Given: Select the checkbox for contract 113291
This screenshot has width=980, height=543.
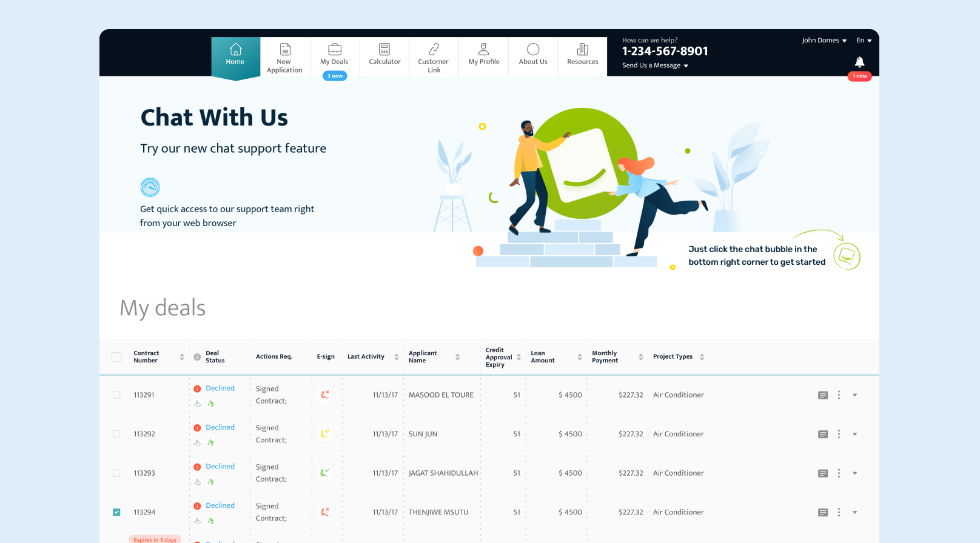Looking at the screenshot, I should 116,395.
